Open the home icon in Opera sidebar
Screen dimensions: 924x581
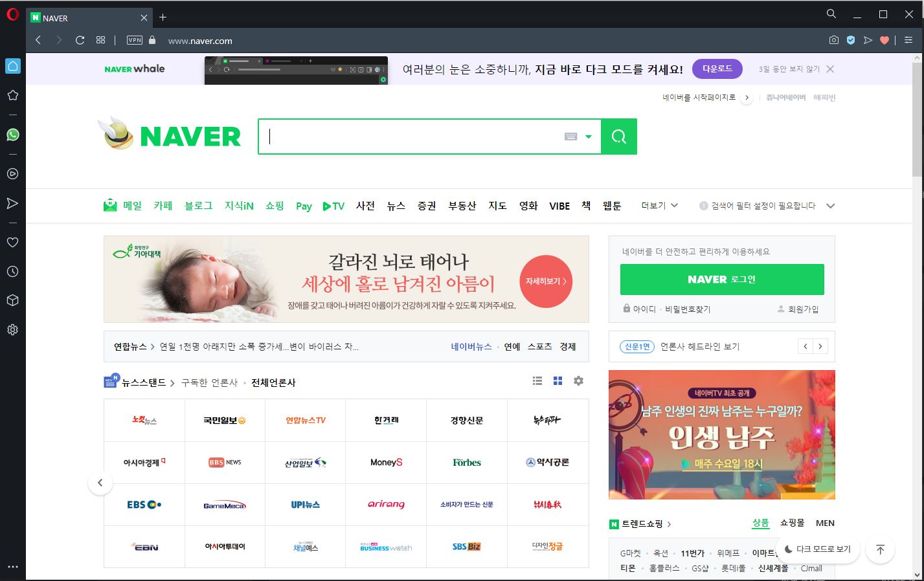tap(13, 66)
